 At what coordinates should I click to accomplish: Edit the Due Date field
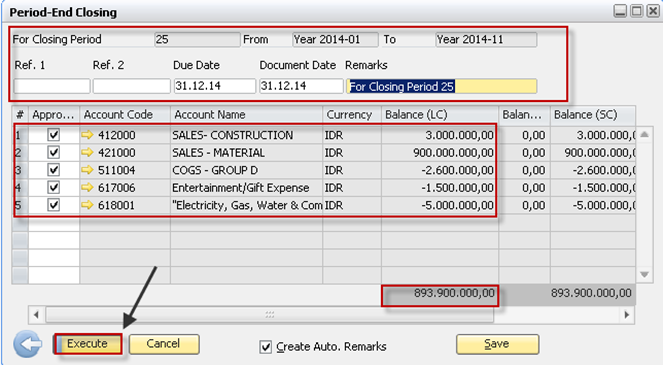pyautogui.click(x=215, y=86)
